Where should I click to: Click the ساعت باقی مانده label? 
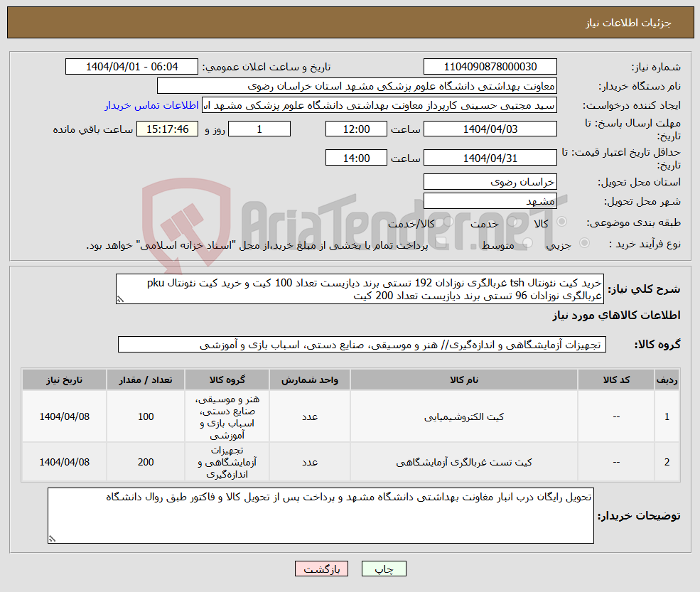tap(93, 129)
